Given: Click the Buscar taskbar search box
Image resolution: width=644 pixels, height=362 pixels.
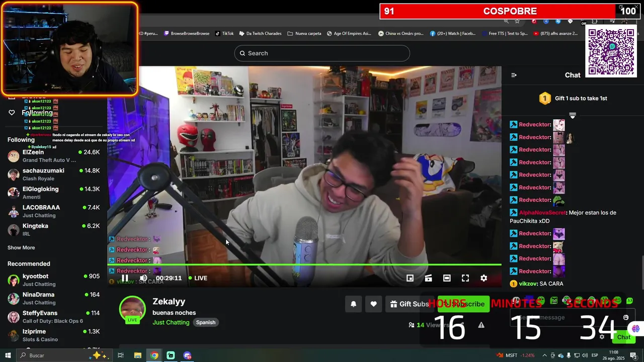Looking at the screenshot, I should click(64, 355).
